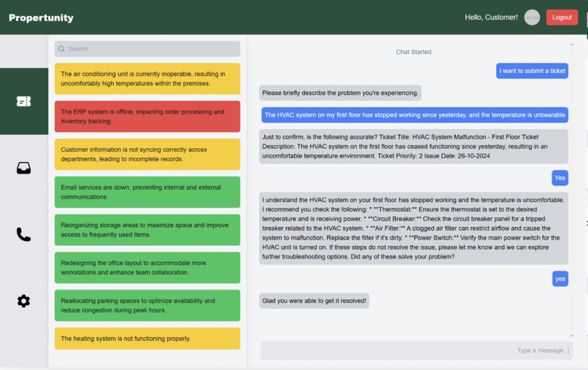The width and height of the screenshot is (588, 370).
Task: Click the user avatar circle
Action: pyautogui.click(x=532, y=18)
